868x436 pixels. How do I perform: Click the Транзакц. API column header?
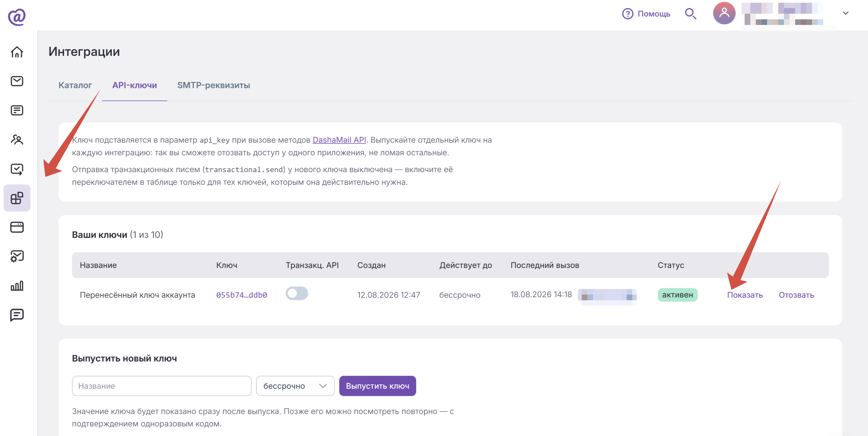312,265
